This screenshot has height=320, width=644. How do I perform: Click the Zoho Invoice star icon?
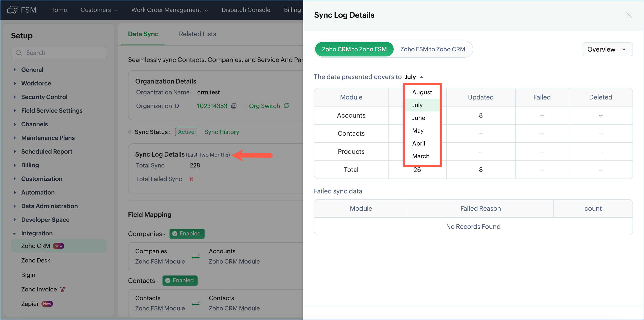click(x=63, y=290)
